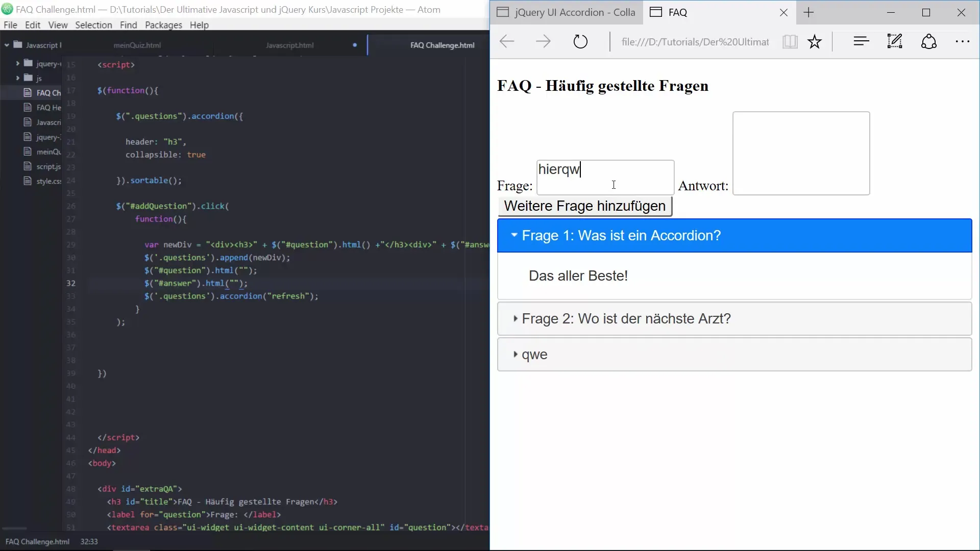Collapse Frage 1 accordion header
980x551 pixels.
pyautogui.click(x=734, y=236)
